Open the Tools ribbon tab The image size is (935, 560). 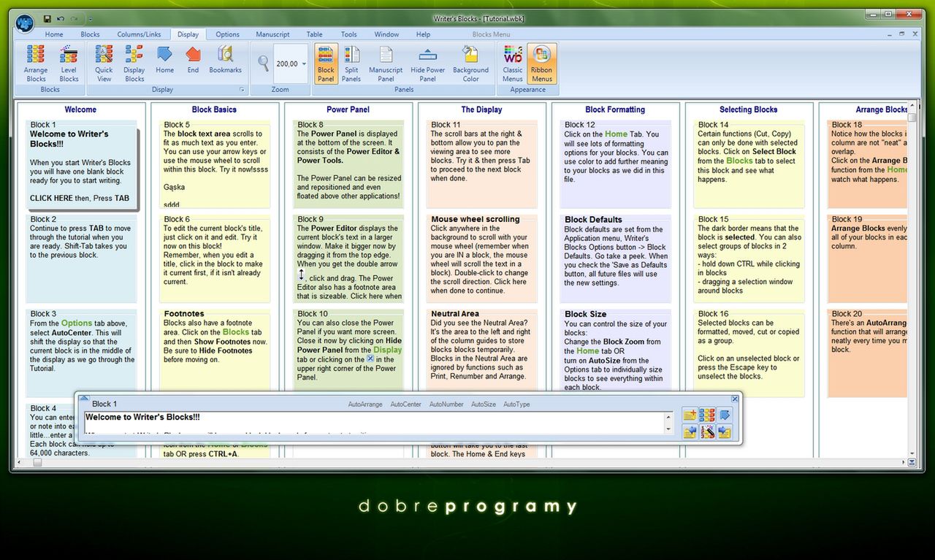(x=349, y=34)
